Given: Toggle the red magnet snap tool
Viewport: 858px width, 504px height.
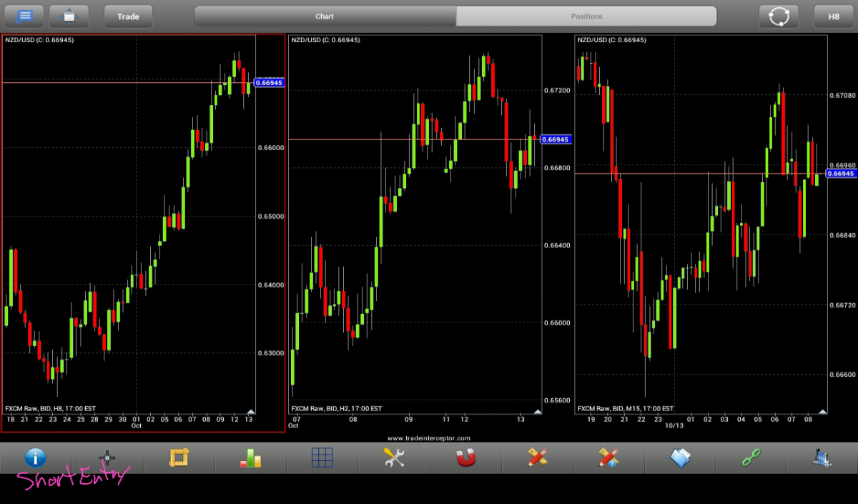Looking at the screenshot, I should pyautogui.click(x=465, y=458).
